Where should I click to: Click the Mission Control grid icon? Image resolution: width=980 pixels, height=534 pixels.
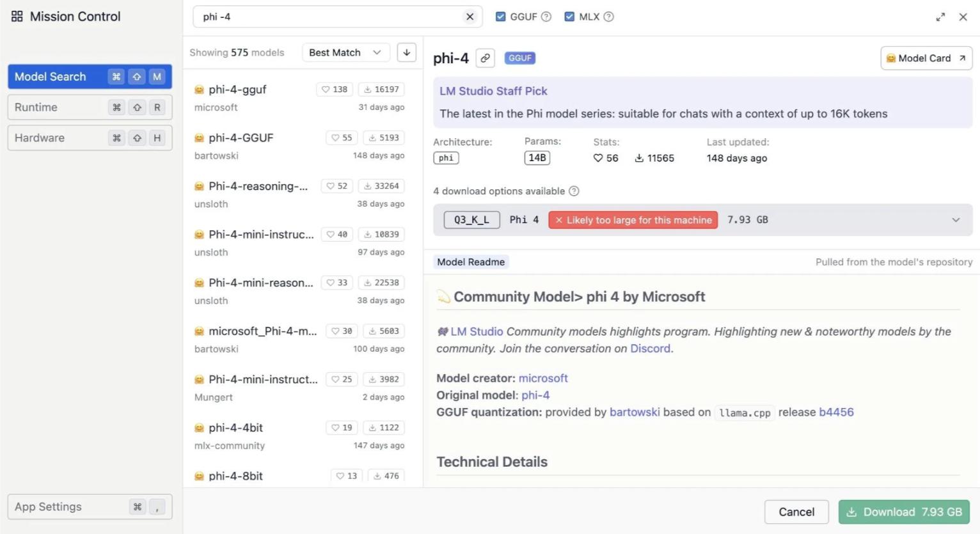[x=17, y=17]
